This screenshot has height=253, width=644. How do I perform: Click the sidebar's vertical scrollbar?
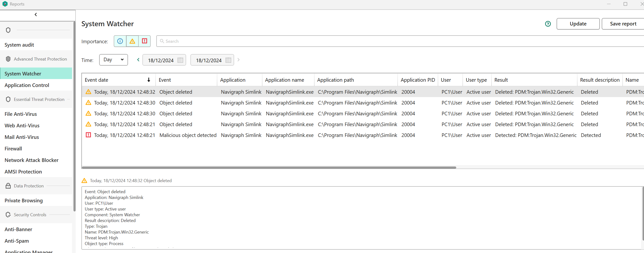[74, 116]
